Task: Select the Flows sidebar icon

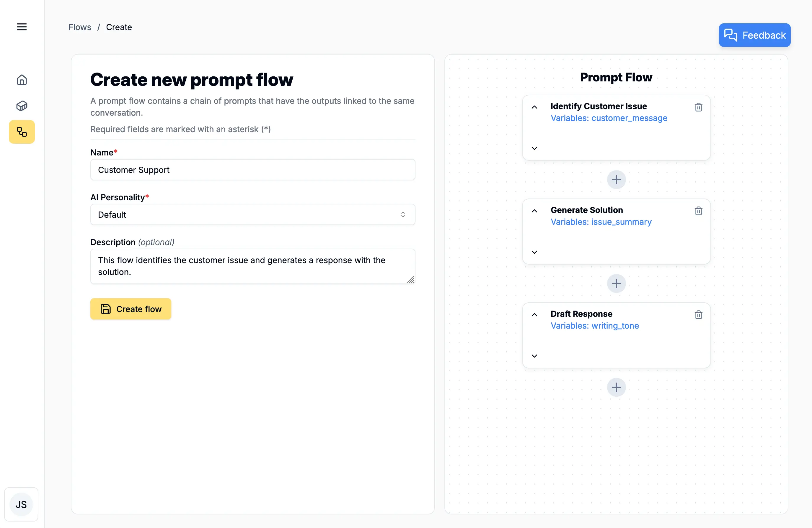Action: pos(22,132)
